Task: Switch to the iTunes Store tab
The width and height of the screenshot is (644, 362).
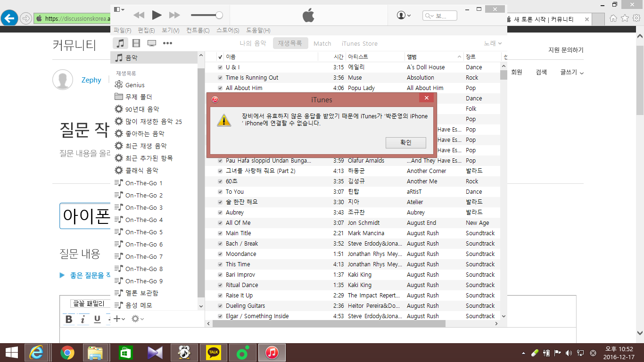Action: tap(359, 43)
